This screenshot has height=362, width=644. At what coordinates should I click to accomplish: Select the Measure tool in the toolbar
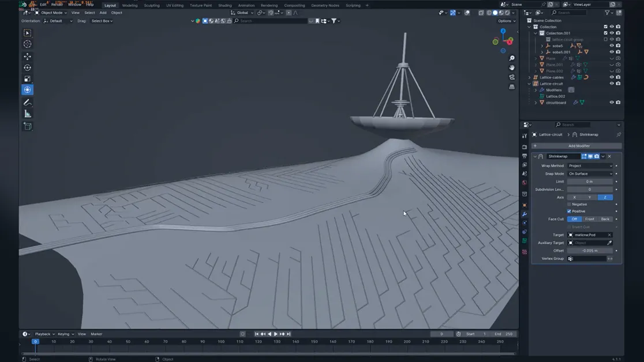pos(27,113)
